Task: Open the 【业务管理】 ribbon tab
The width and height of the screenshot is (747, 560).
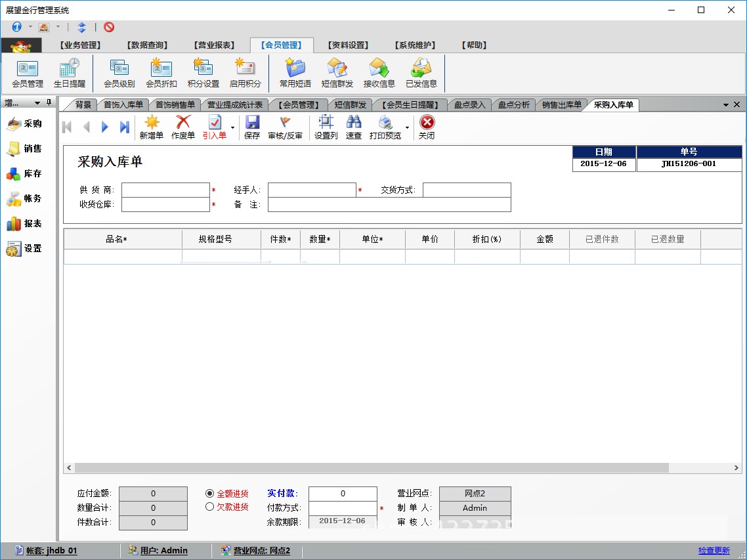Action: [80, 45]
